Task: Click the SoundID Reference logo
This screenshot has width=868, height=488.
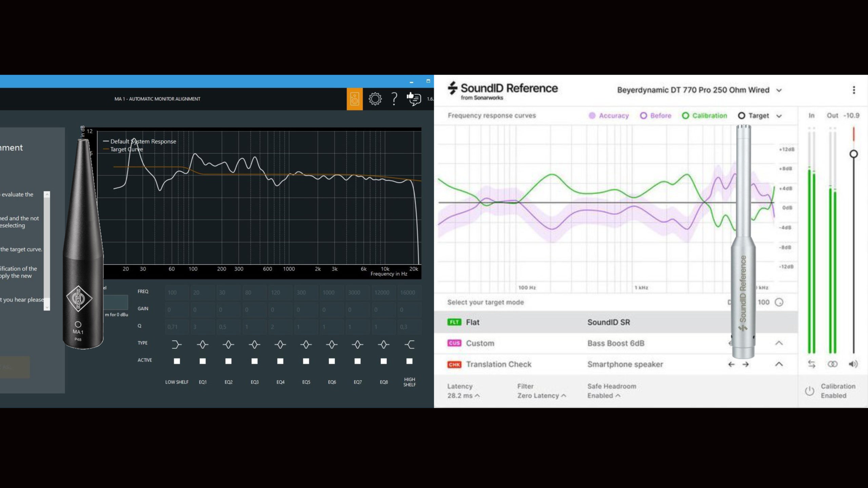Action: point(502,90)
